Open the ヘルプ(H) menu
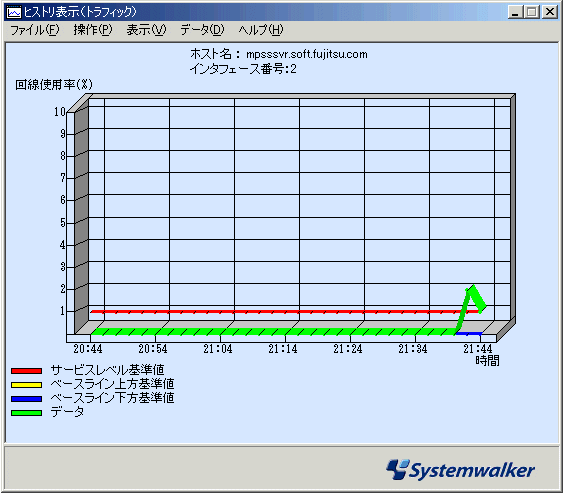Image resolution: width=564 pixels, height=494 pixels. 261,30
